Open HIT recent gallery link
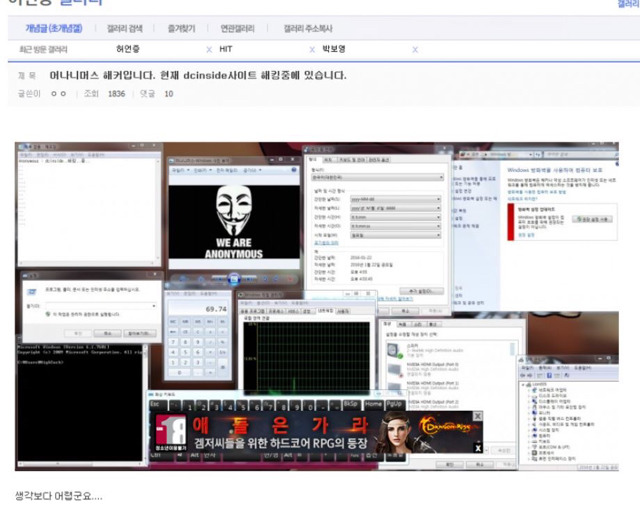Viewport: 640px width, 527px height. pos(226,49)
